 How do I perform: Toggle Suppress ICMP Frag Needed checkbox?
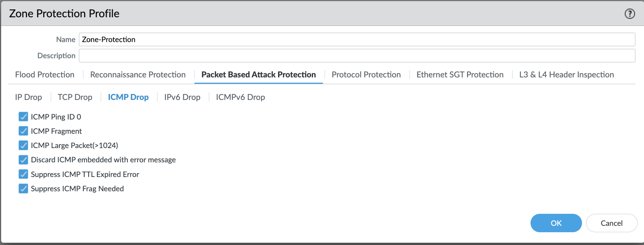tap(23, 188)
